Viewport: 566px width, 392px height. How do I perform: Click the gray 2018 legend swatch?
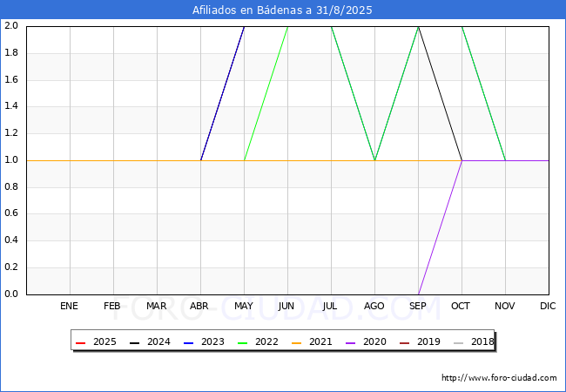pos(458,343)
